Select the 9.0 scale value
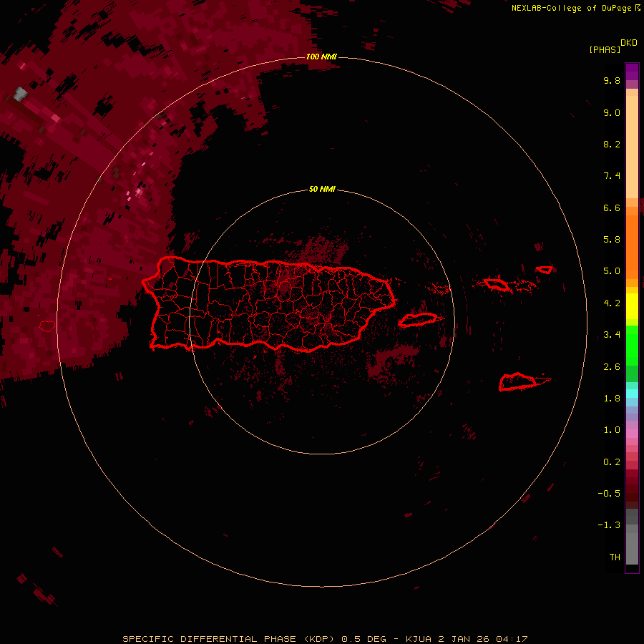 click(x=612, y=112)
